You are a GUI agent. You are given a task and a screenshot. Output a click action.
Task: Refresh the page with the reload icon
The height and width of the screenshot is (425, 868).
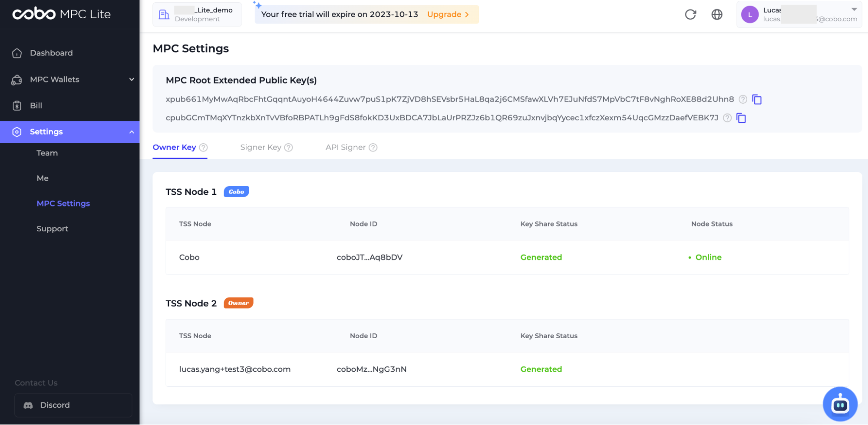pos(690,14)
